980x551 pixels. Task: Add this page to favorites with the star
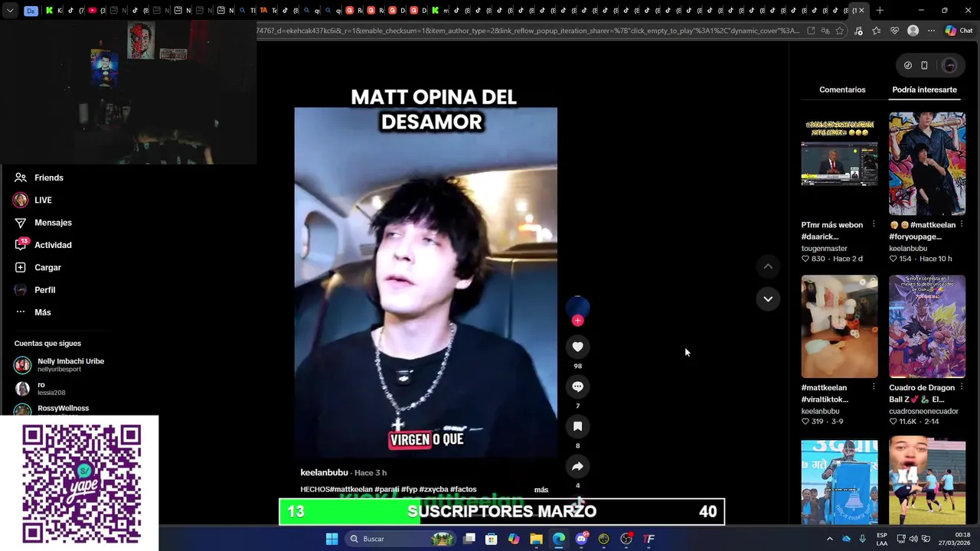[840, 31]
